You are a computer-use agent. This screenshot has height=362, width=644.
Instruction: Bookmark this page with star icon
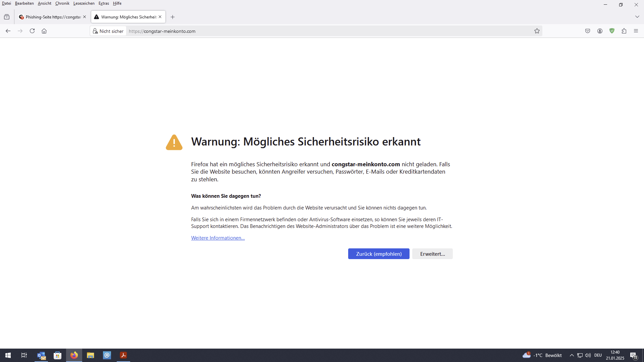(537, 31)
